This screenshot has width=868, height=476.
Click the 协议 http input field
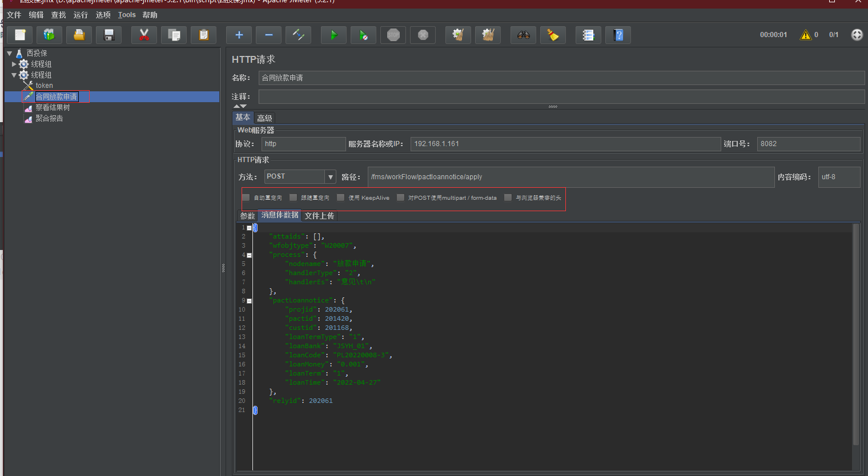(304, 144)
